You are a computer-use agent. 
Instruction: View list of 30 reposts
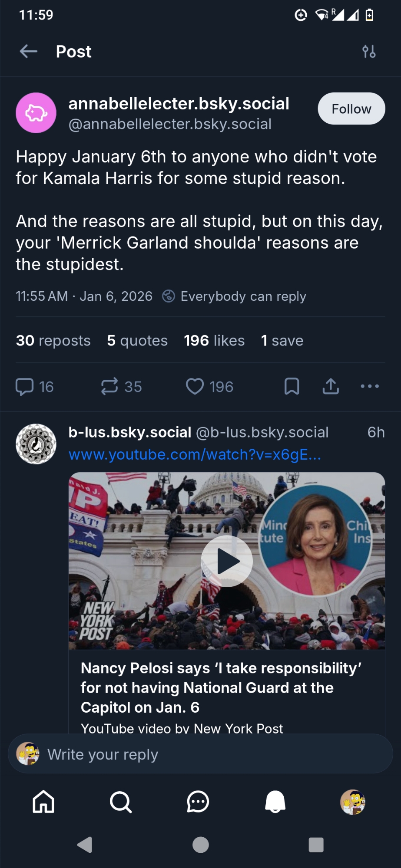pyautogui.click(x=53, y=341)
